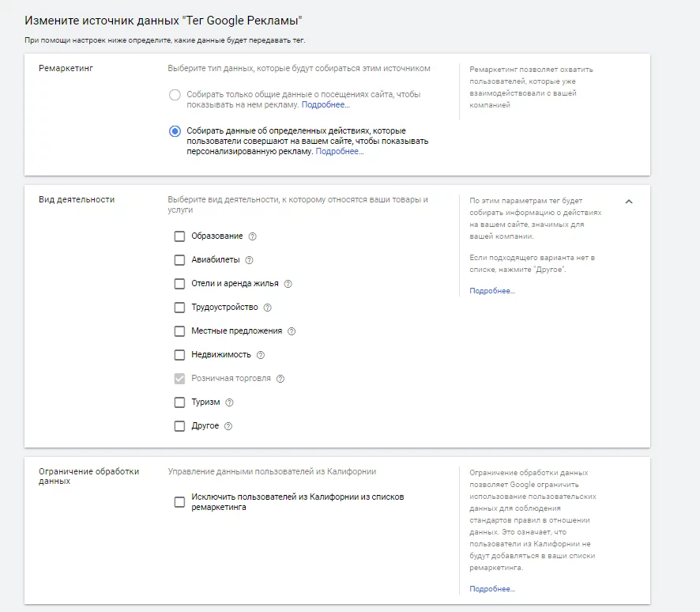Open help icon next to Образование
This screenshot has width=700, height=612.
(x=252, y=236)
